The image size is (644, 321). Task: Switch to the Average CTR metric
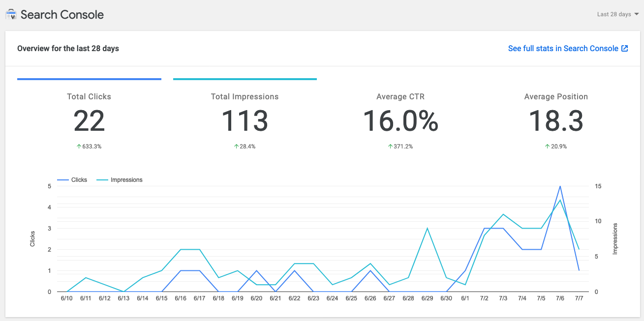400,115
